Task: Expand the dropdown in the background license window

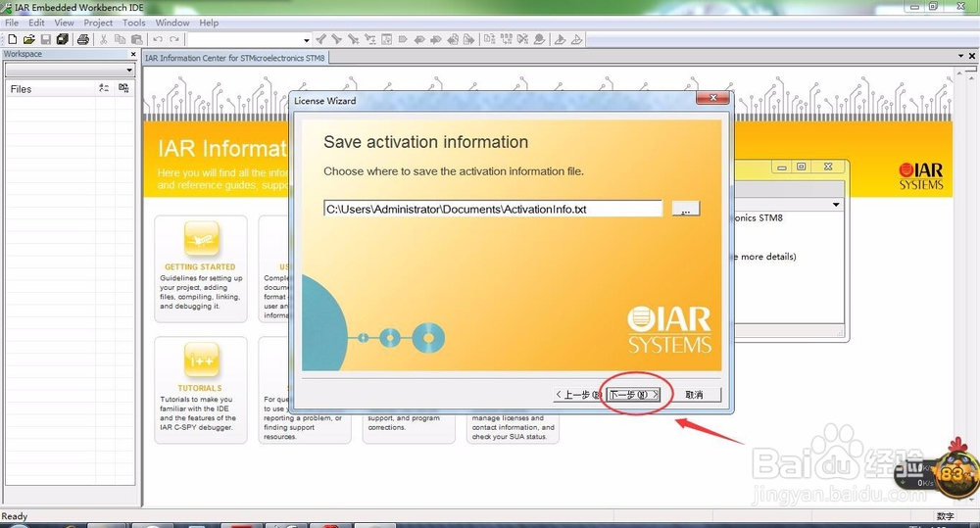Action: (836, 205)
